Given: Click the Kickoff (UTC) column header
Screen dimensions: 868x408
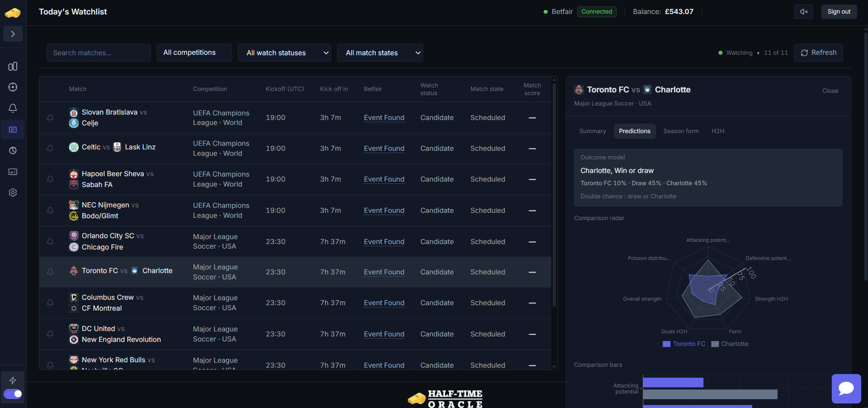Looking at the screenshot, I should [285, 89].
